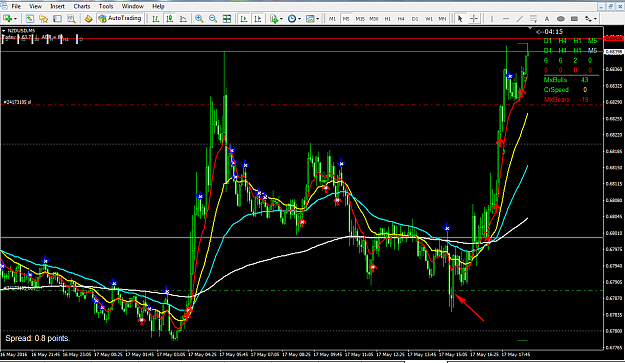This screenshot has height=363, width=625.
Task: Draw a vertical line
Action: point(492,19)
